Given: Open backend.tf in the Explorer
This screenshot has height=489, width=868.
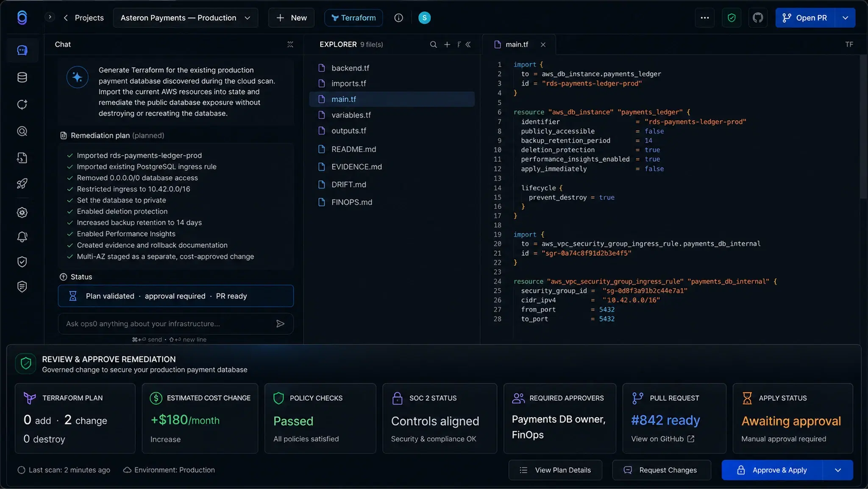Looking at the screenshot, I should pyautogui.click(x=392, y=68).
